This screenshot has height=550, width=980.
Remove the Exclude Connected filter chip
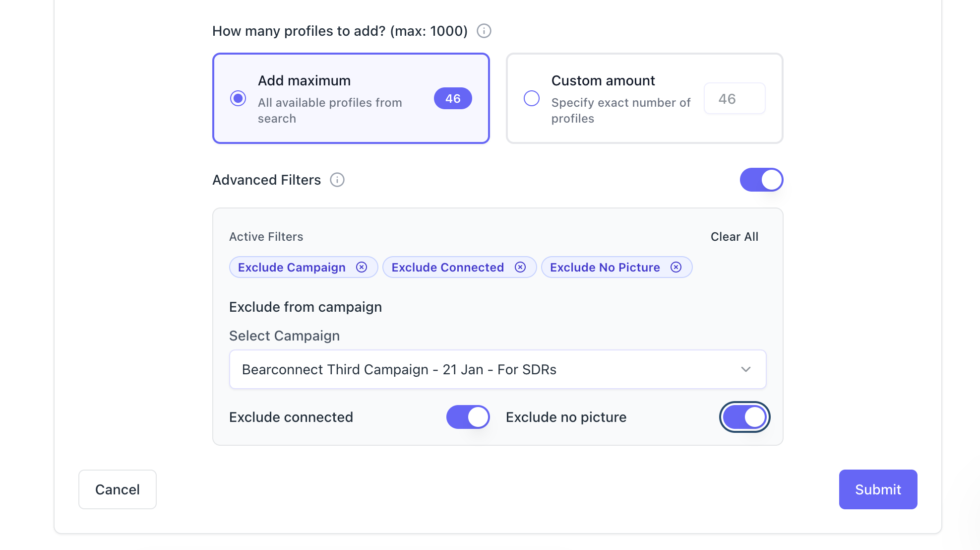(520, 267)
